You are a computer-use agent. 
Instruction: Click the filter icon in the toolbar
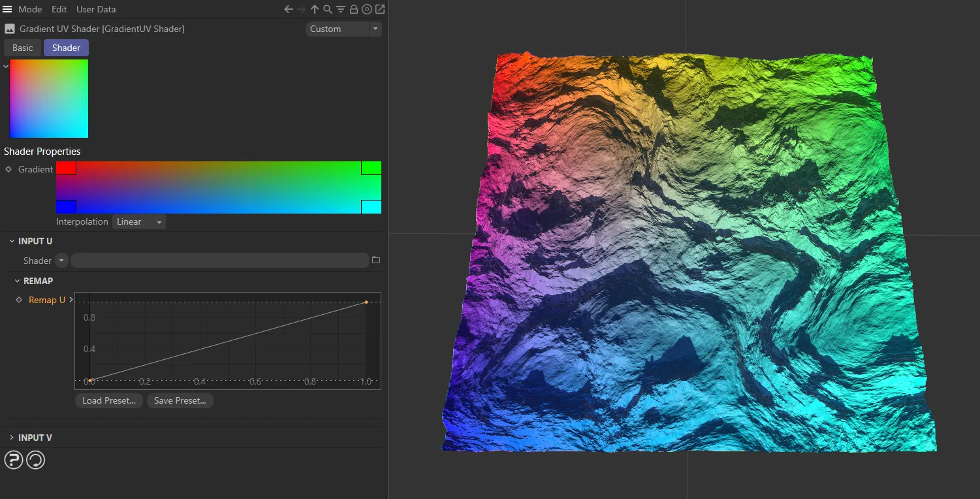[x=340, y=9]
